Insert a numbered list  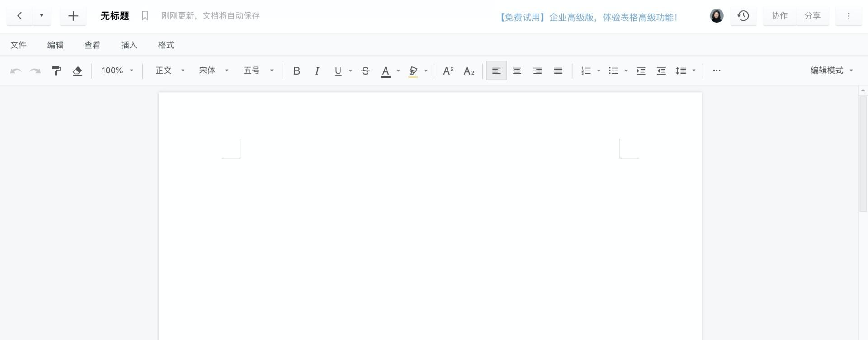pos(586,71)
